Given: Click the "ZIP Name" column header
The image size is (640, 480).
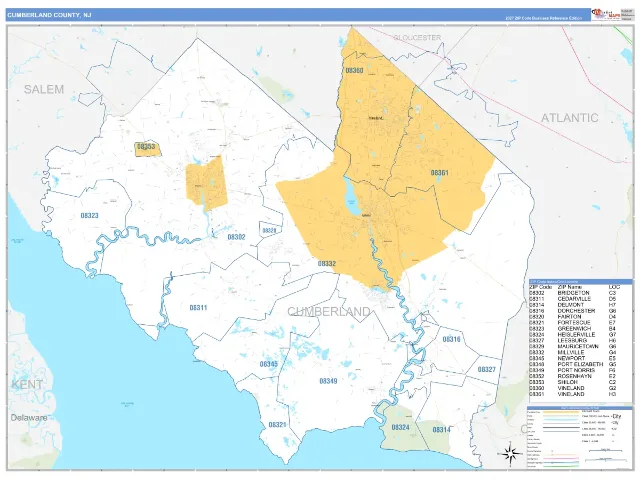Looking at the screenshot, I should (571, 287).
